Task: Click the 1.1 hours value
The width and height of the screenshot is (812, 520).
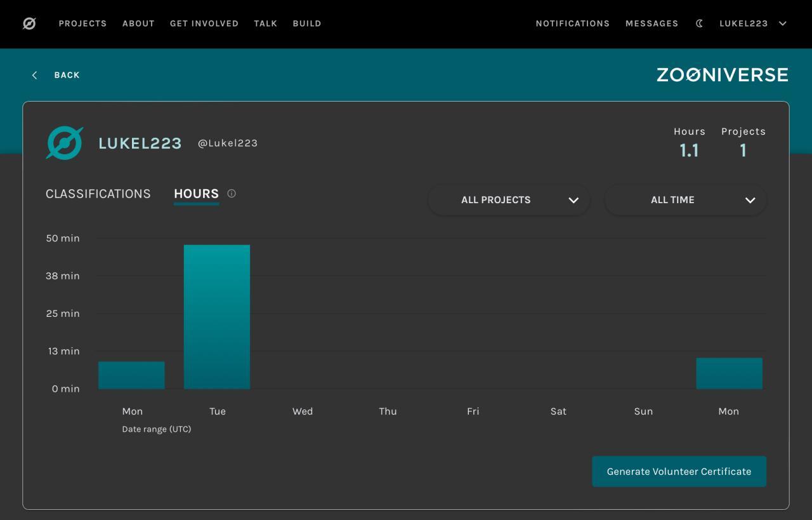Action: point(689,150)
